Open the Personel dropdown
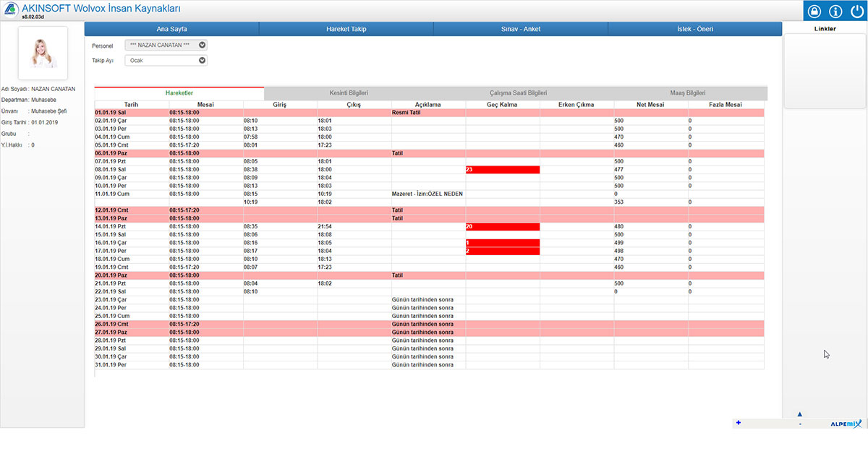The height and width of the screenshot is (472, 868). point(166,45)
